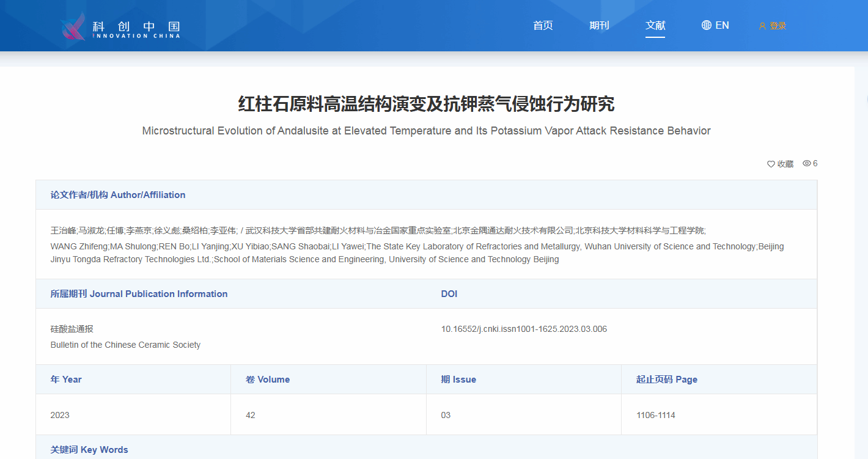Favorite the article with the heart icon

[771, 164]
